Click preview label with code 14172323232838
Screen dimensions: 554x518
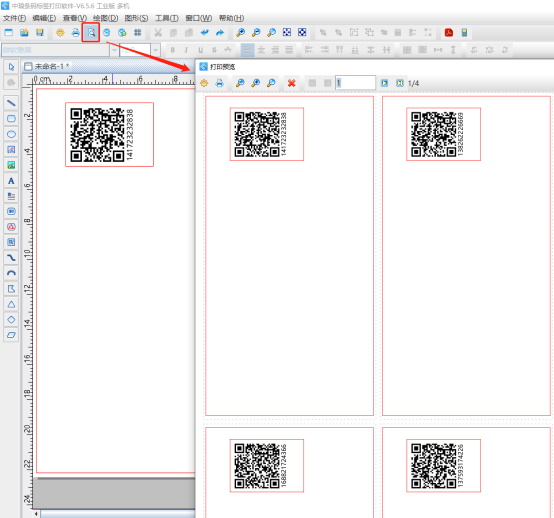pos(267,134)
